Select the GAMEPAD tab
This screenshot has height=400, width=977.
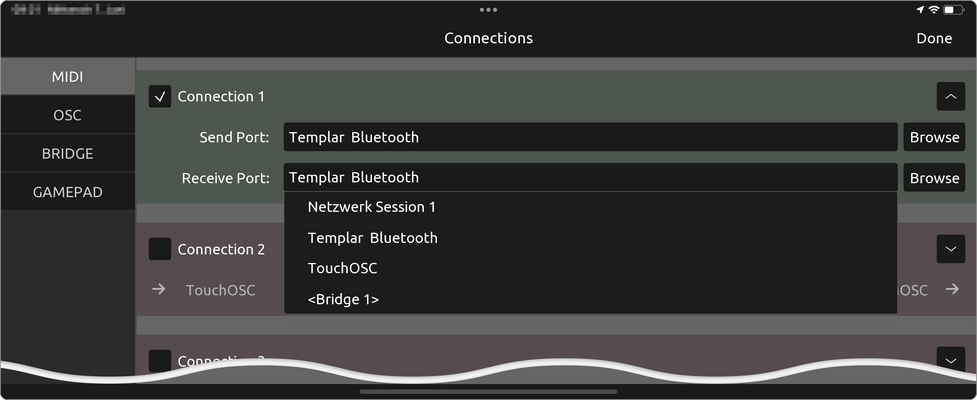tap(67, 192)
